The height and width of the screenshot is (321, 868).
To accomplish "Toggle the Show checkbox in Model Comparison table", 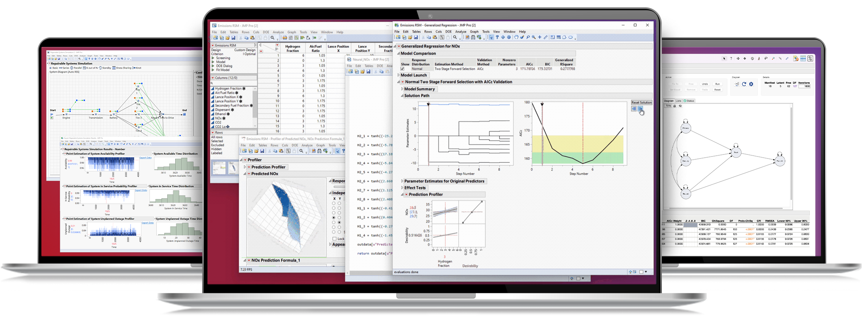I will point(402,69).
